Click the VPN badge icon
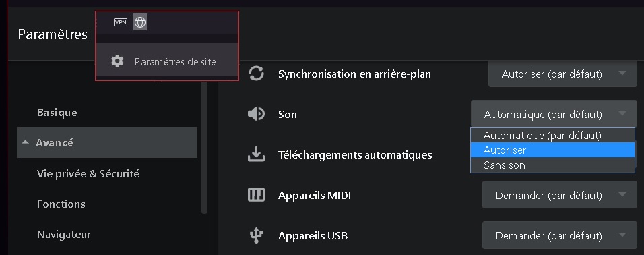Image resolution: width=644 pixels, height=255 pixels. click(121, 22)
